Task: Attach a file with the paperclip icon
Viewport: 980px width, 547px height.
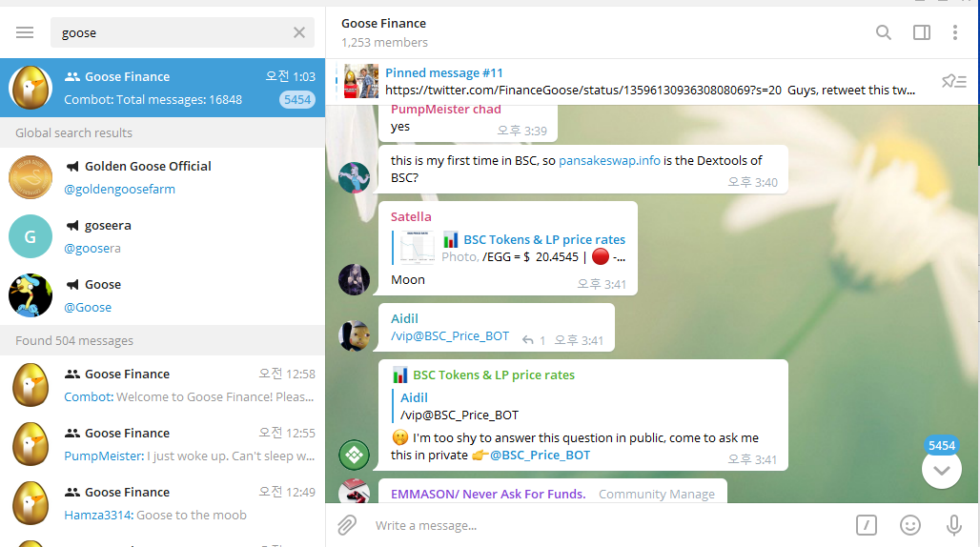Action: 347,525
